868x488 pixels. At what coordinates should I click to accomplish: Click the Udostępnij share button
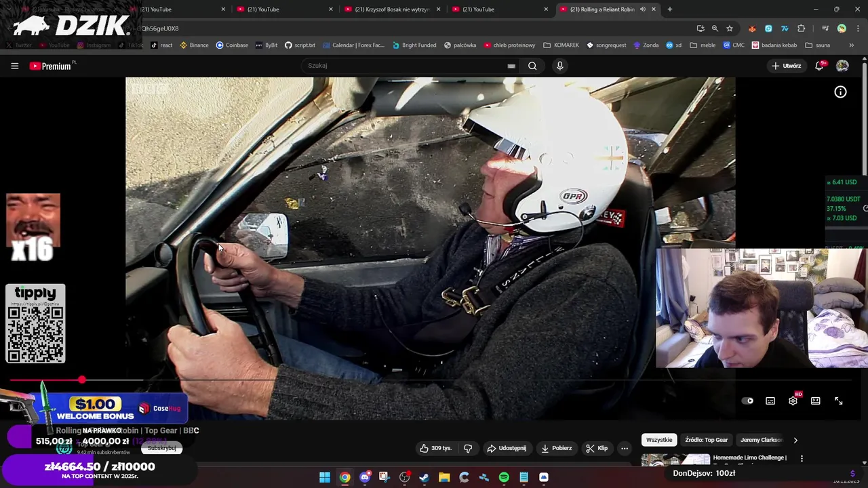tap(507, 448)
